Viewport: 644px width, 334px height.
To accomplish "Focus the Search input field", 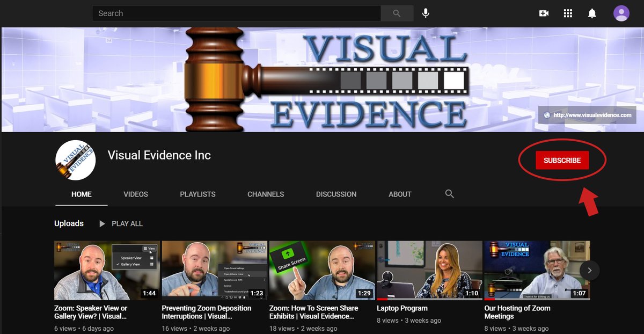I will [x=237, y=13].
